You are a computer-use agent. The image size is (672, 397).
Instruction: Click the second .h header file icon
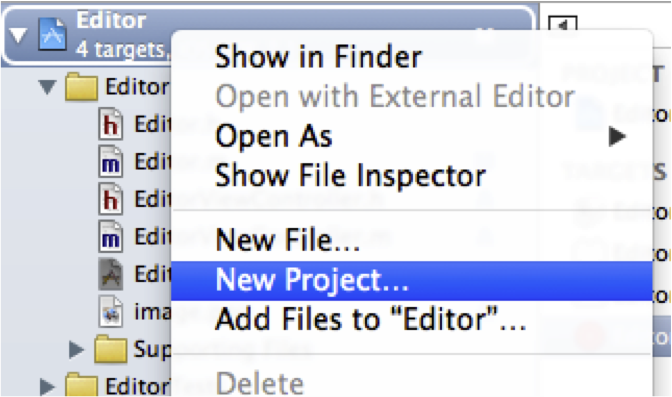(x=111, y=199)
